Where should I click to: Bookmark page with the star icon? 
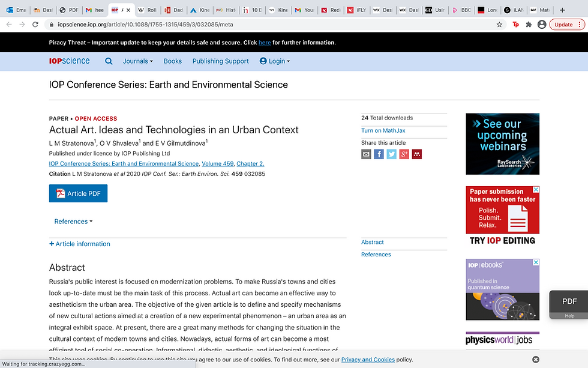point(499,25)
